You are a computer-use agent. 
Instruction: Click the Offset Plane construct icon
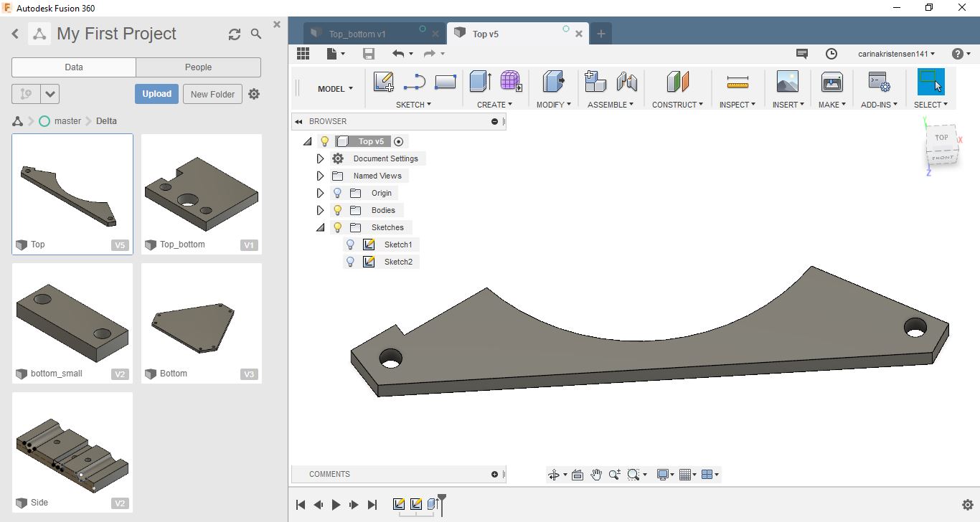click(677, 82)
